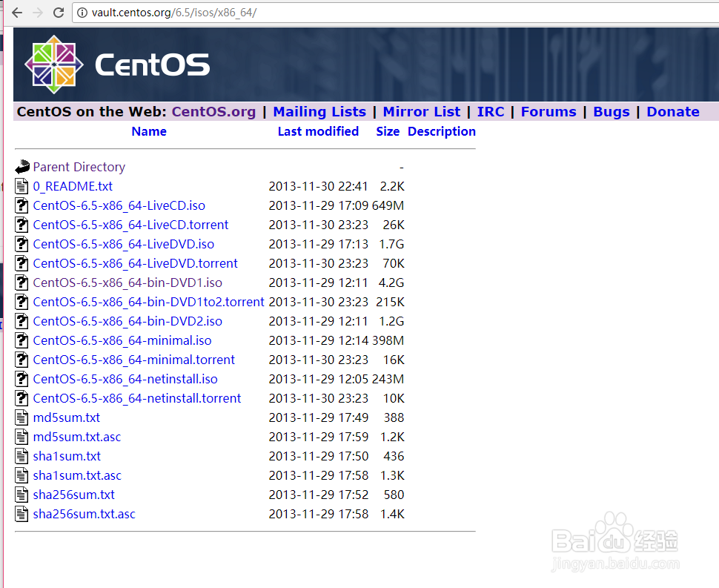The width and height of the screenshot is (719, 588).
Task: Download CentOS-6.5-x86_64-LiveCD.iso
Action: [x=119, y=205]
